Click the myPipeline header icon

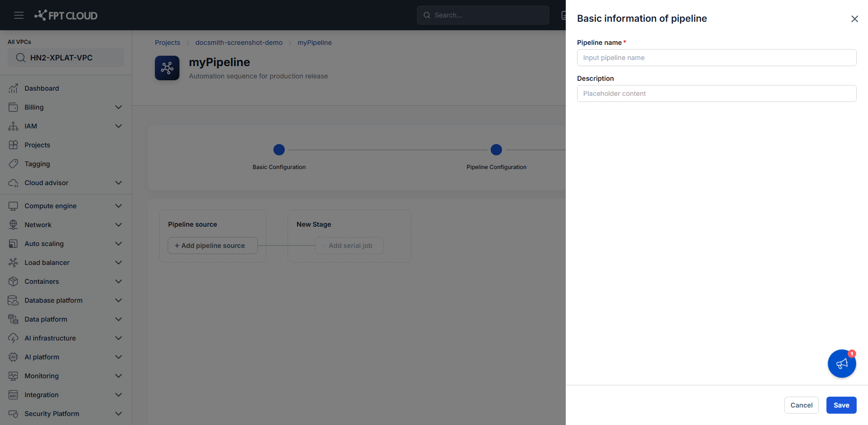click(167, 68)
